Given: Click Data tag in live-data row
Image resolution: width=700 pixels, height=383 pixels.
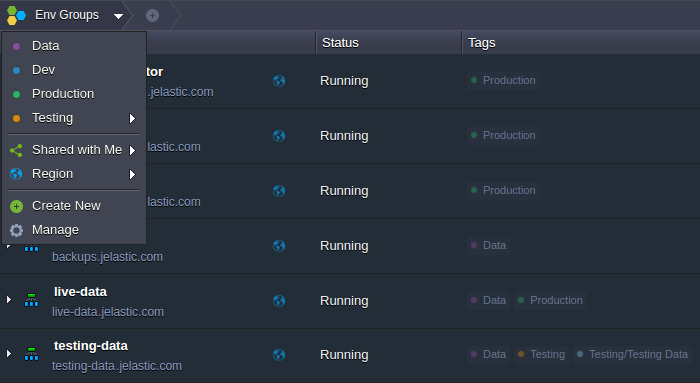Looking at the screenshot, I should 488,300.
